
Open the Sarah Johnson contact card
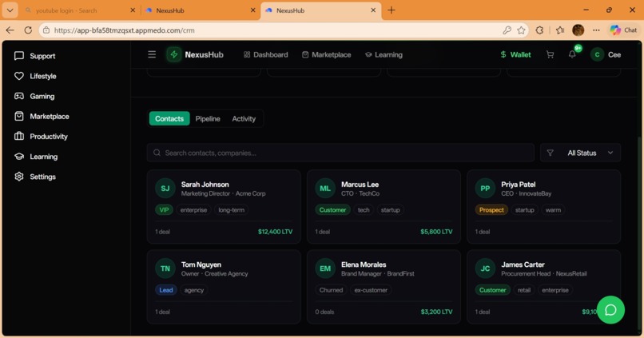click(x=224, y=207)
